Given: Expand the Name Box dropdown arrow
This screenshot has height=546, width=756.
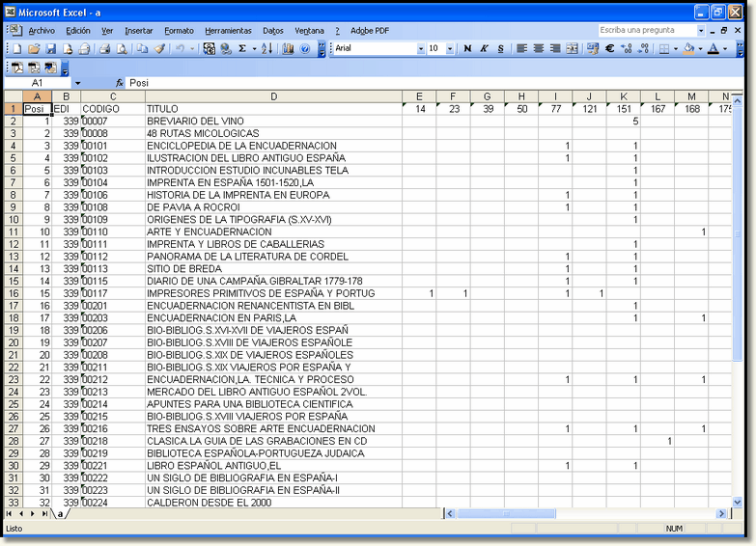Looking at the screenshot, I should tap(78, 83).
